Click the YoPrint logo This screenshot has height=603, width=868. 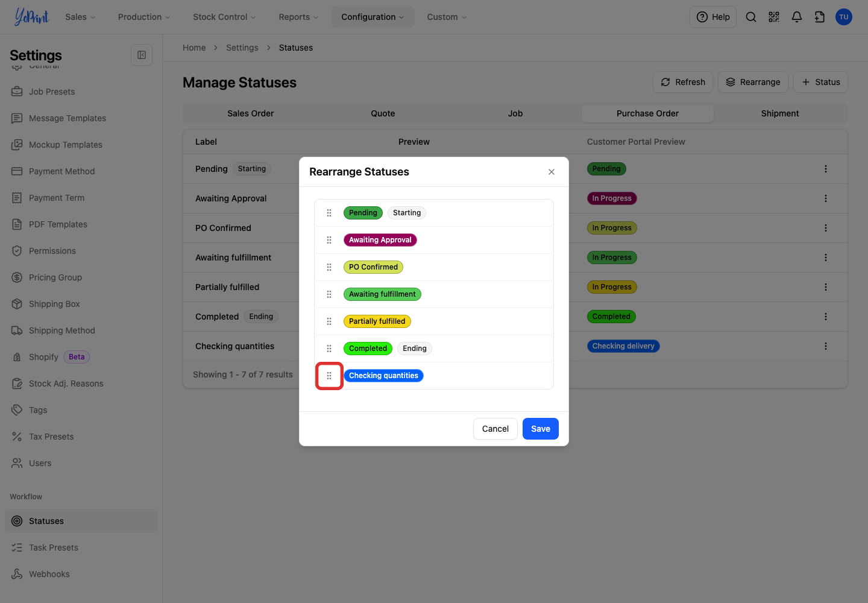(32, 17)
